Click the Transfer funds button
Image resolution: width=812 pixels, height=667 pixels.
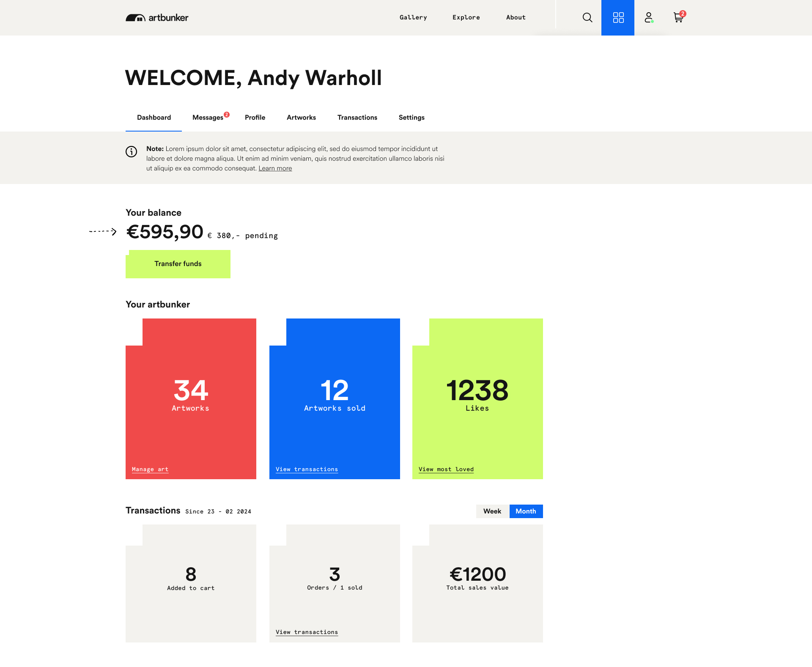pos(178,264)
